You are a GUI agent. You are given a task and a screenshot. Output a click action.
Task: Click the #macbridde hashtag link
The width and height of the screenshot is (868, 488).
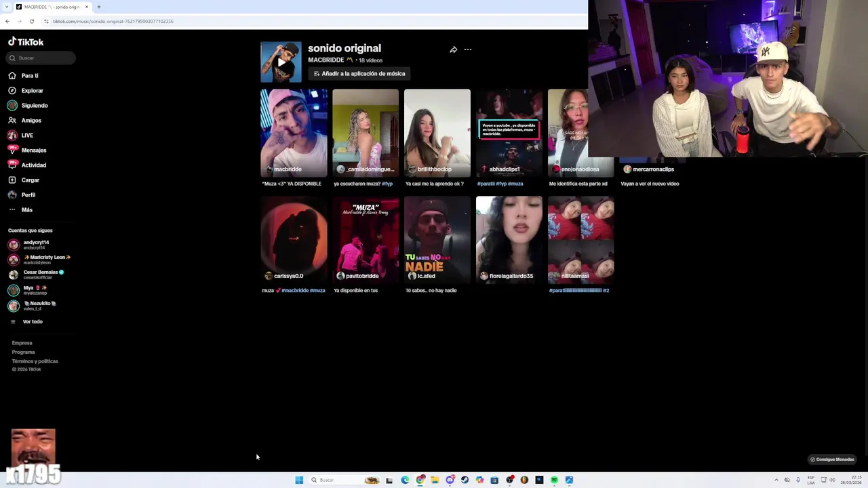pyautogui.click(x=295, y=291)
